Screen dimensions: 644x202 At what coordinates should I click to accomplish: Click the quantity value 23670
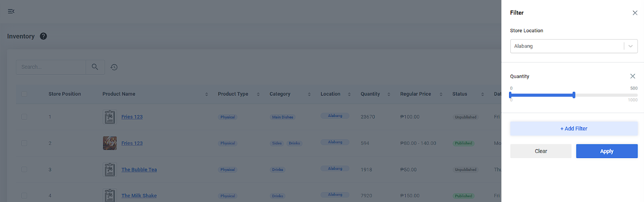tap(368, 117)
